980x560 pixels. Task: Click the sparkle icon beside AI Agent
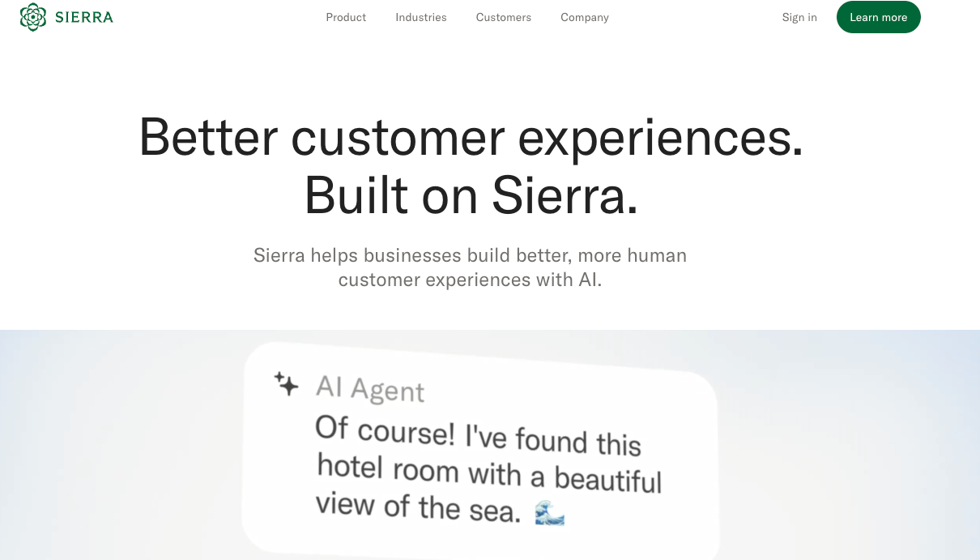[286, 383]
